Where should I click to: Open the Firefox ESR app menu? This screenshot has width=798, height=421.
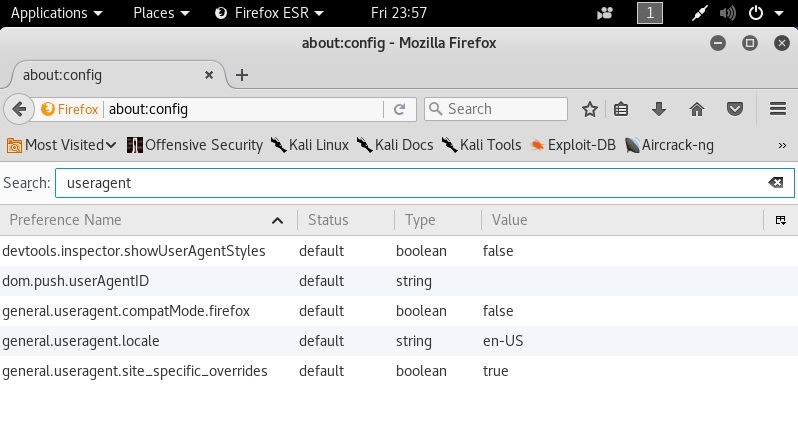pos(269,13)
